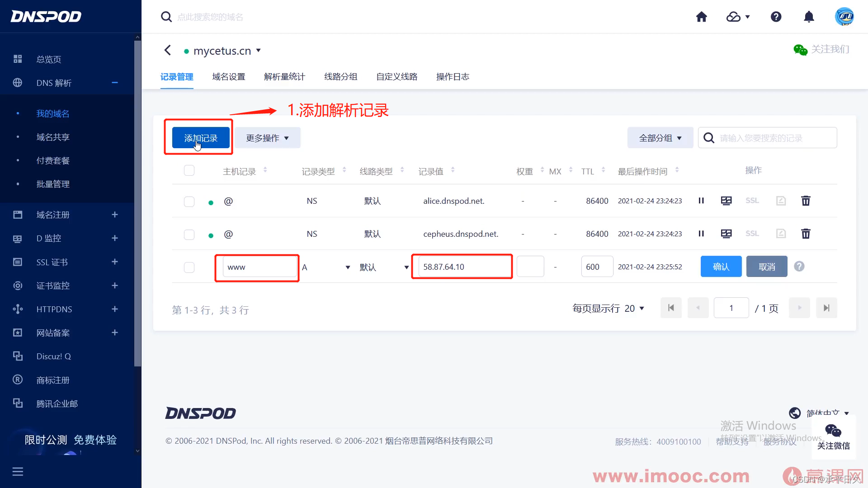Check the box for cepheus.dnspod.net record row
This screenshot has width=868, height=488.
189,235
